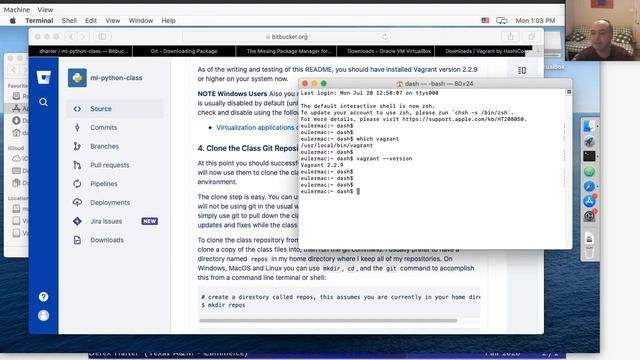Open Virtualization applications link

pyautogui.click(x=257, y=127)
